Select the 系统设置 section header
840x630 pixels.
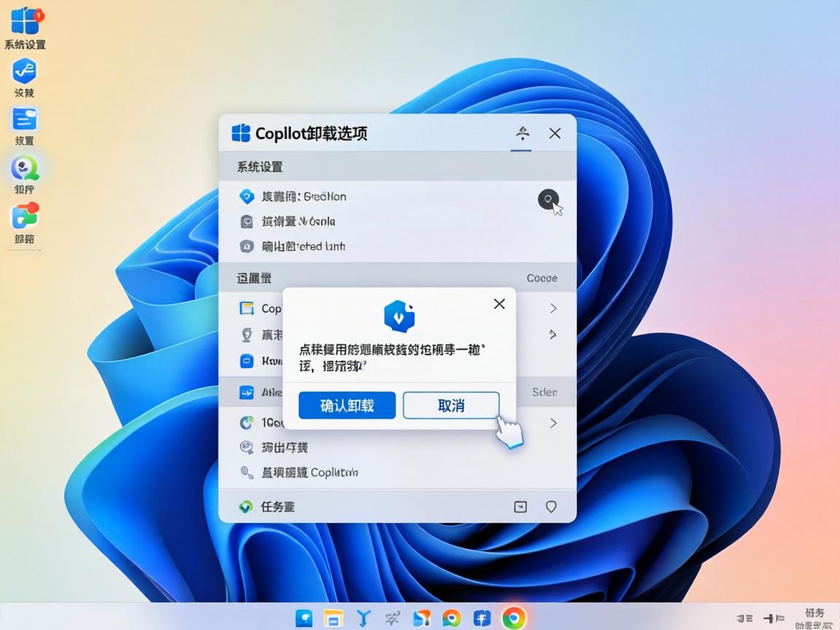tap(260, 167)
